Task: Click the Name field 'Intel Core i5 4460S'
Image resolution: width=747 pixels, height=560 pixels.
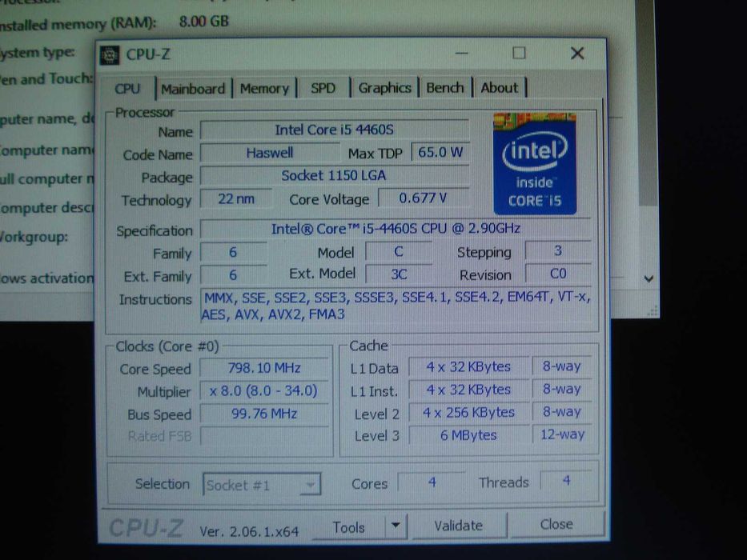Action: tap(335, 130)
